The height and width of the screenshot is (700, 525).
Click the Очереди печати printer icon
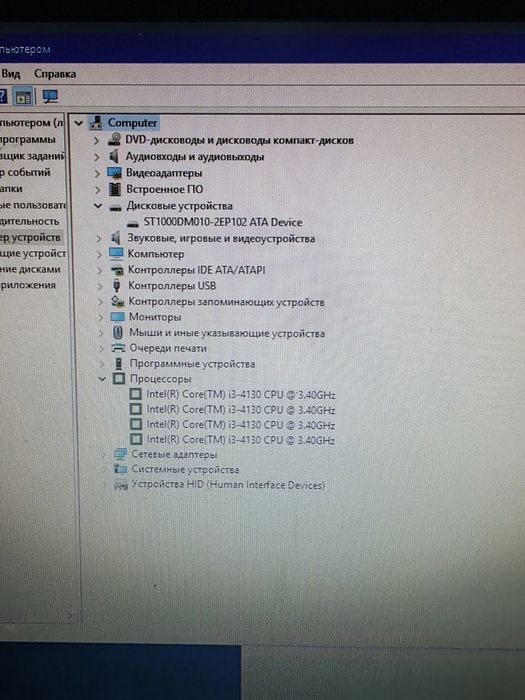118,348
